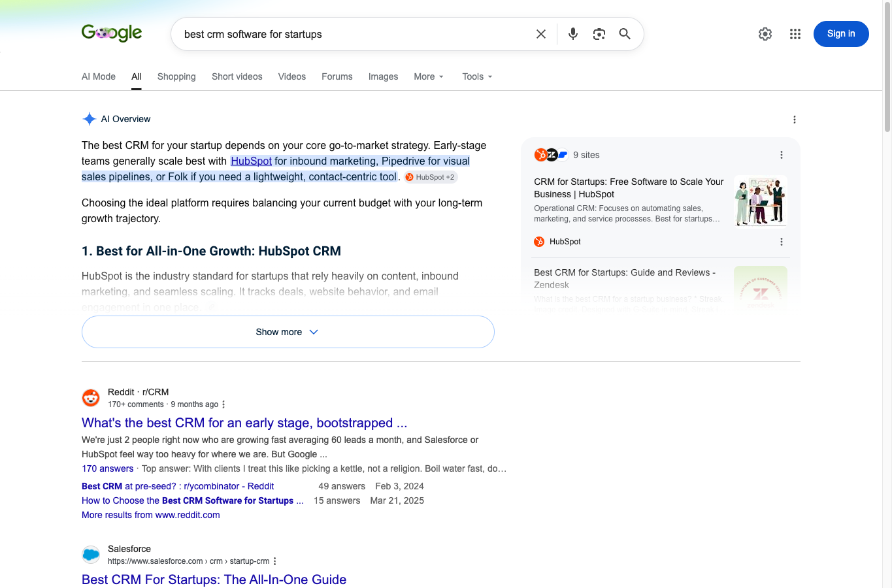Open three-dot menu next to Reddit result date
892x588 pixels.
[x=223, y=404]
